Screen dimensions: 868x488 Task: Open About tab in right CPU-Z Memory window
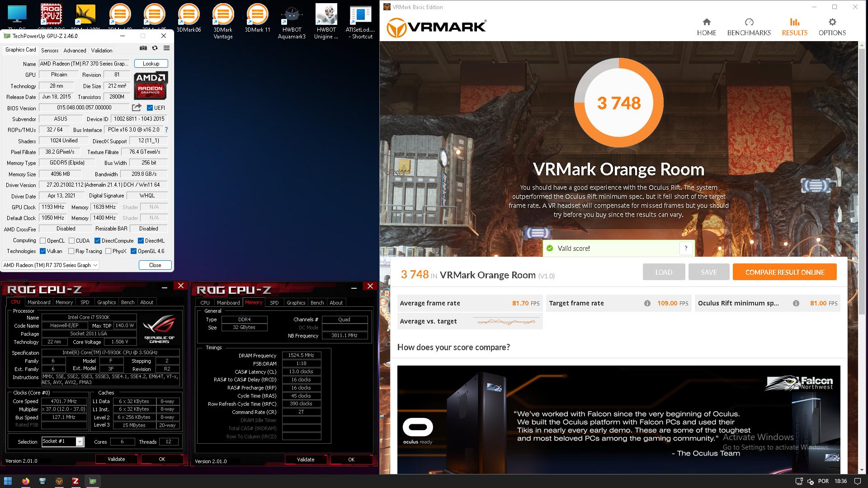[336, 303]
